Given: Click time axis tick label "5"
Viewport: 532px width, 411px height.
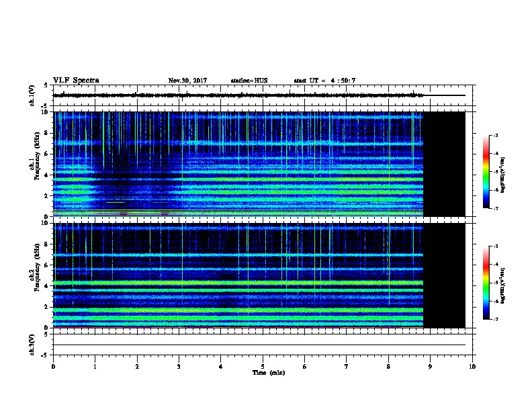Looking at the screenshot, I should pyautogui.click(x=263, y=367).
